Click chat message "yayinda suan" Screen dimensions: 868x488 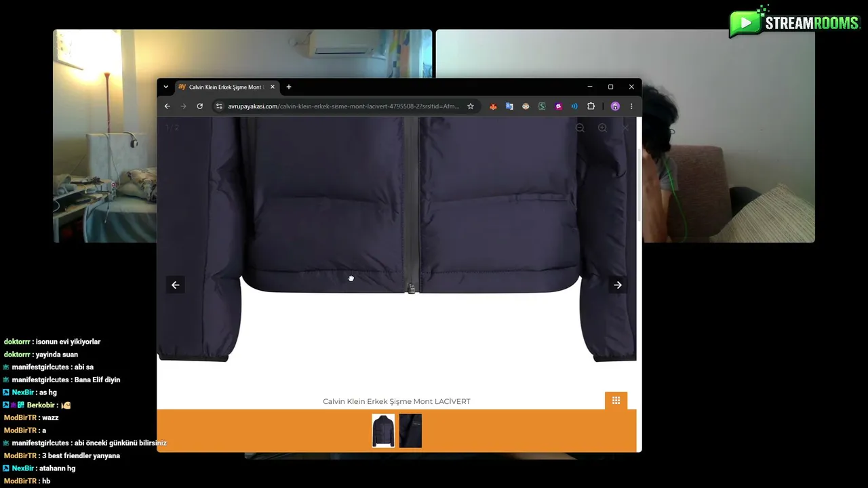(x=56, y=354)
